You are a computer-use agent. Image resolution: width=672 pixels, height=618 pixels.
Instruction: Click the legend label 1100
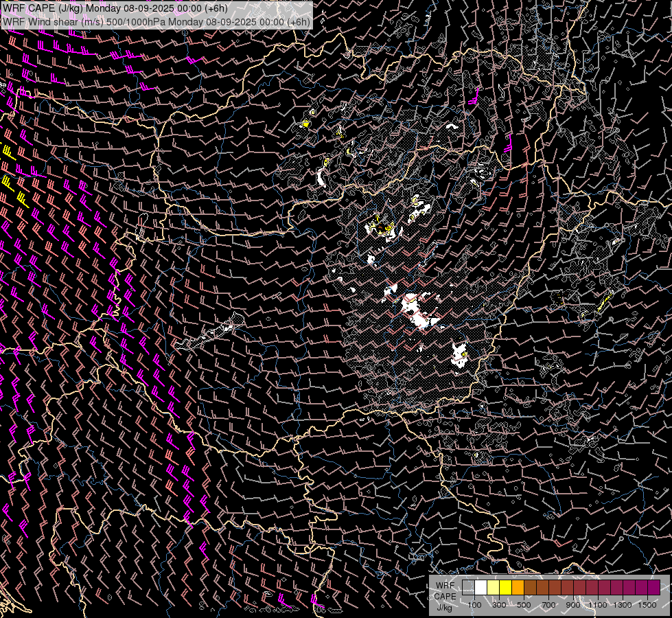[x=598, y=605]
